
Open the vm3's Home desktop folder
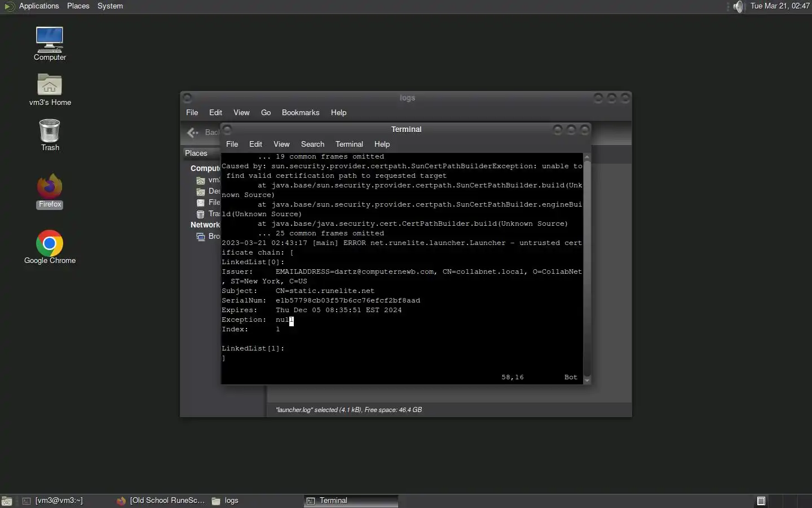point(50,90)
